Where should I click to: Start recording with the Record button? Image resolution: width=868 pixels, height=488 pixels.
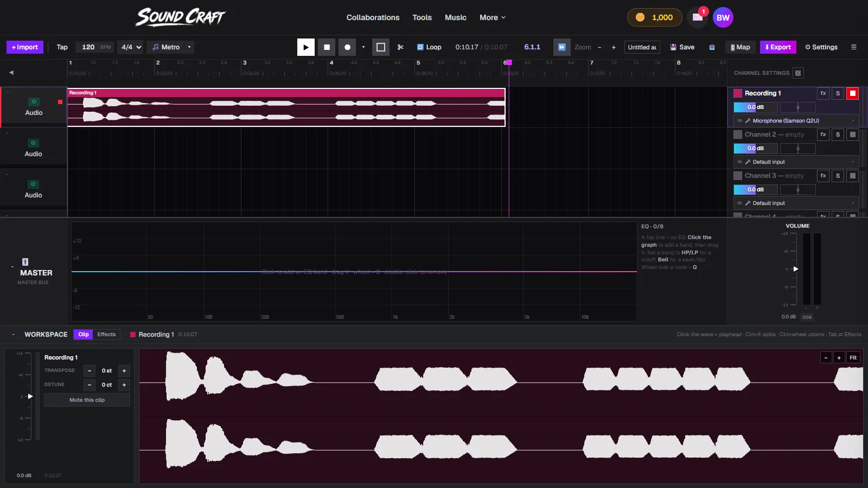pos(347,47)
